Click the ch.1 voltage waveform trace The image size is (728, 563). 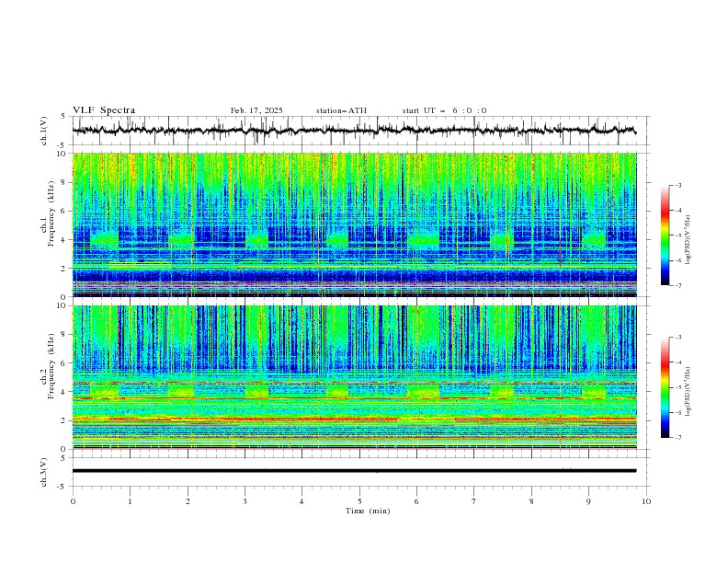[x=354, y=131]
